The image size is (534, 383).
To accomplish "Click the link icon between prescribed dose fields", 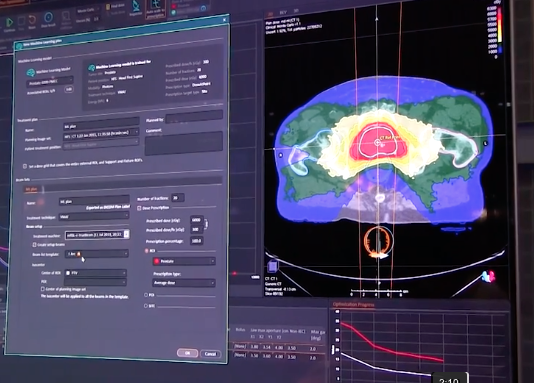I will pos(206,224).
